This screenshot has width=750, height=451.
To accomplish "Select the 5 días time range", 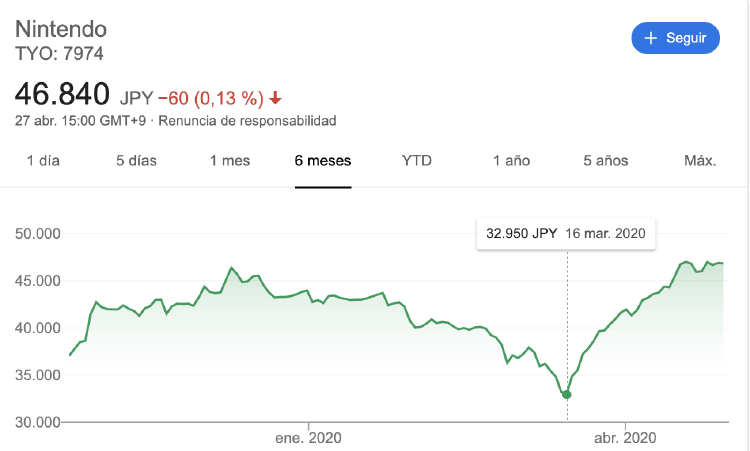I will click(x=136, y=161).
